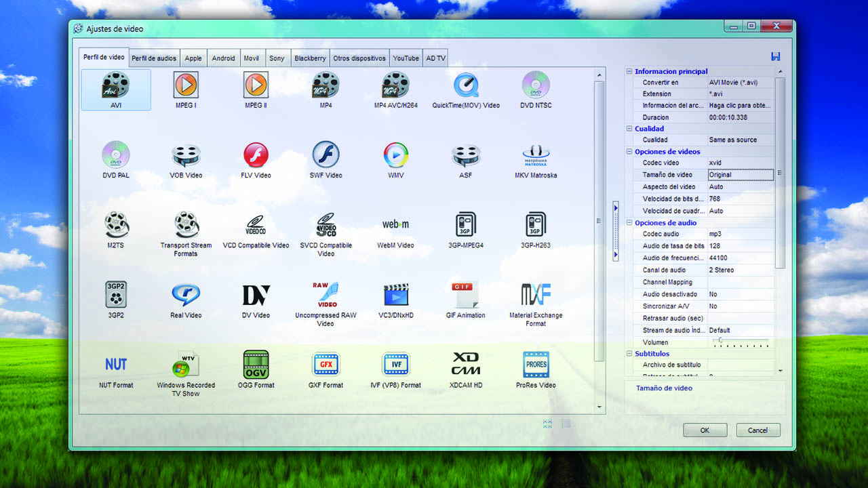Switch to large icons grid view
868x488 pixels.
click(547, 424)
